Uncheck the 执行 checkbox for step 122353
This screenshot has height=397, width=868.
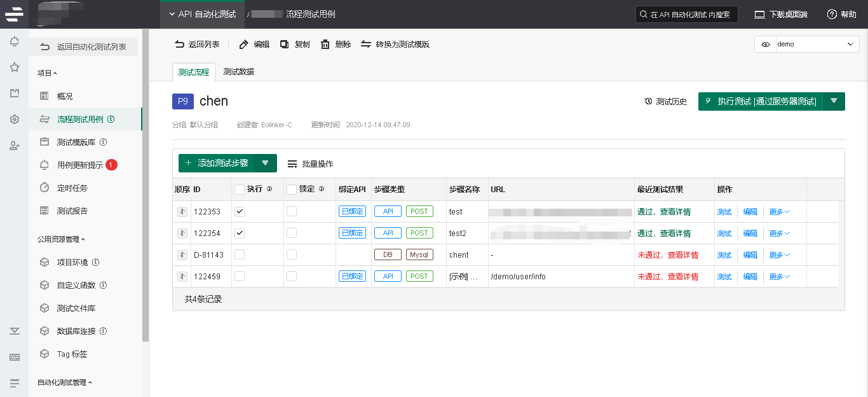240,212
